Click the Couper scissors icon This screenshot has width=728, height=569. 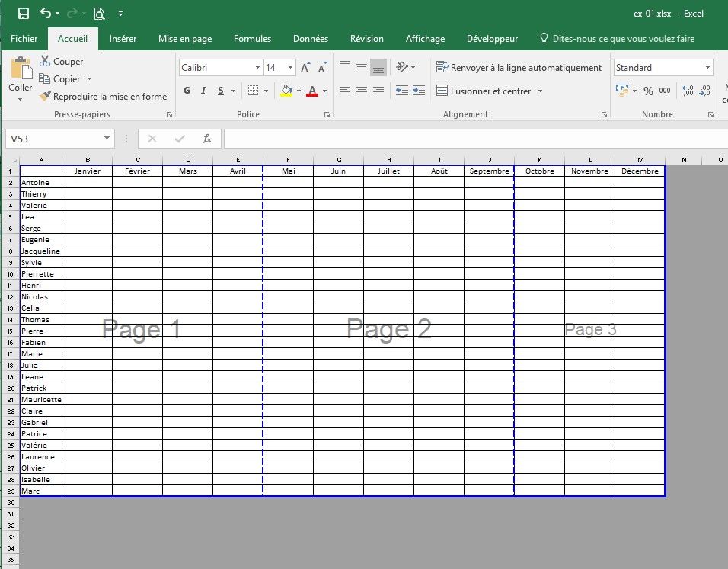[x=45, y=61]
